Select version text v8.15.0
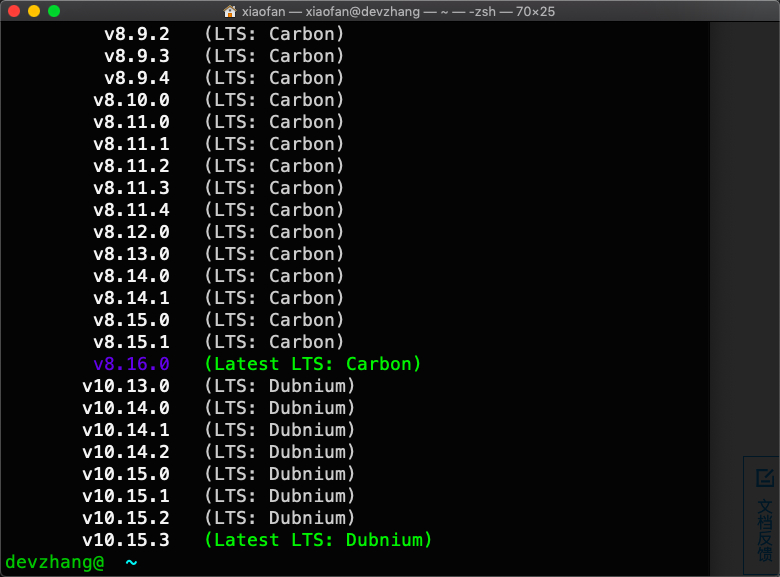This screenshot has height=577, width=780. click(x=131, y=320)
